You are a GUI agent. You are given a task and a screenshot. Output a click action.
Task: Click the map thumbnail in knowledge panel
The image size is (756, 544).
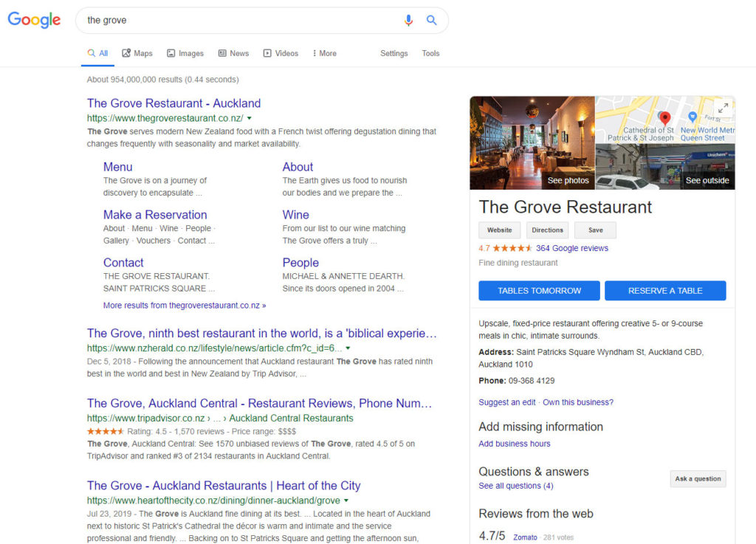[665, 120]
